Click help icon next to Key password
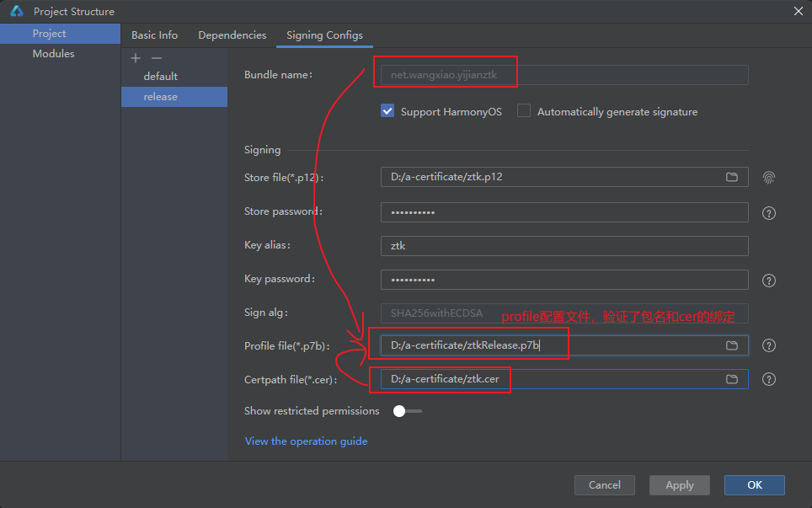This screenshot has width=812, height=508. click(768, 281)
